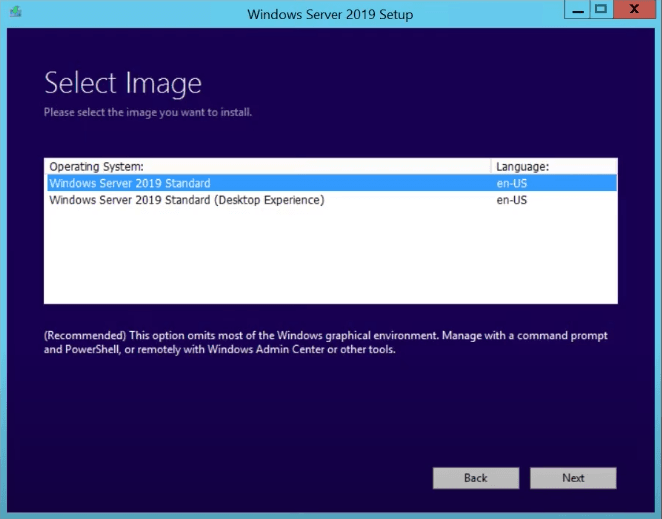Click en-US in the Standard row
Screen dimensions: 662x519
[512, 183]
